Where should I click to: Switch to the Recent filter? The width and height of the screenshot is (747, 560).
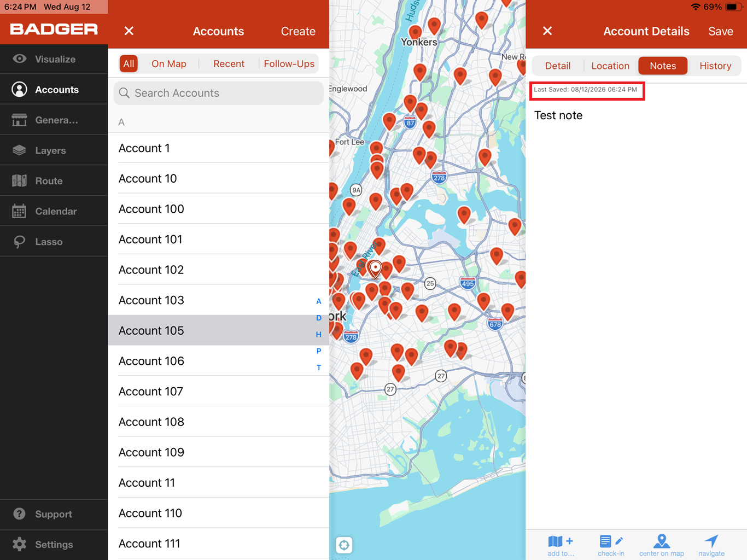tap(229, 63)
